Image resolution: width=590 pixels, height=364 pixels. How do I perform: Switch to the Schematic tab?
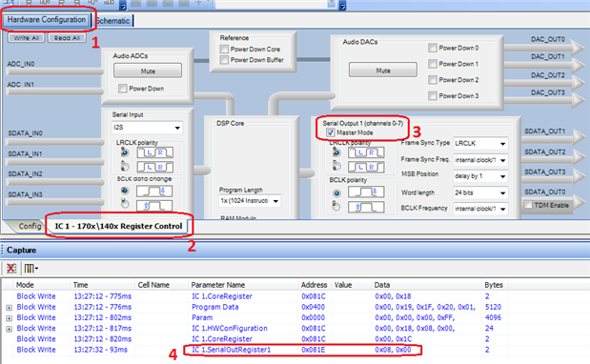(112, 21)
